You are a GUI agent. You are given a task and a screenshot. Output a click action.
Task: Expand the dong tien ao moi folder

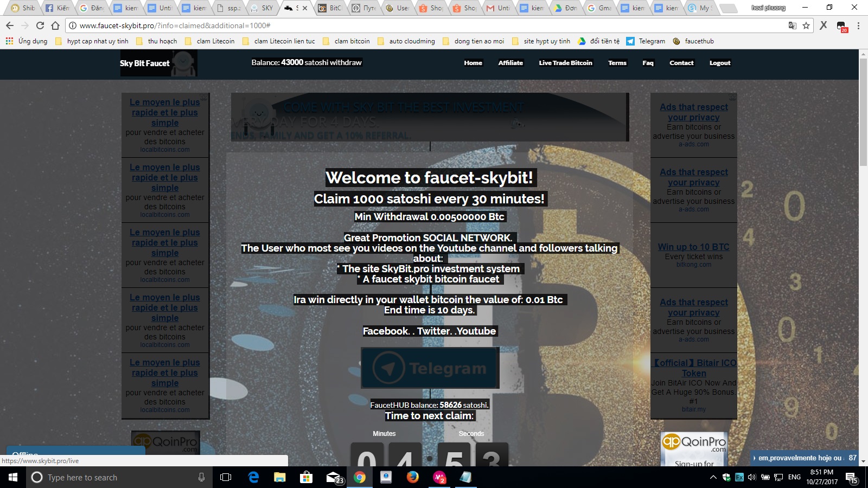pyautogui.click(x=474, y=41)
